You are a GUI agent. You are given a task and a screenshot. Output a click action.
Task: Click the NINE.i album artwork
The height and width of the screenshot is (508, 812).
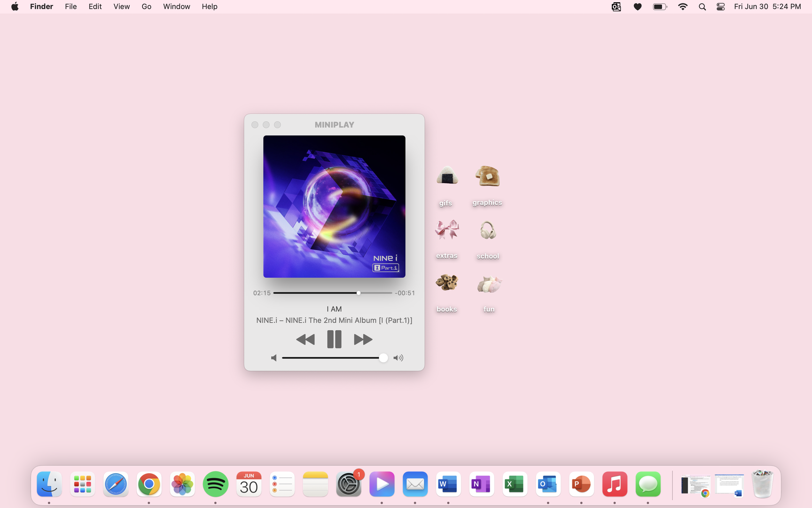pyautogui.click(x=334, y=206)
